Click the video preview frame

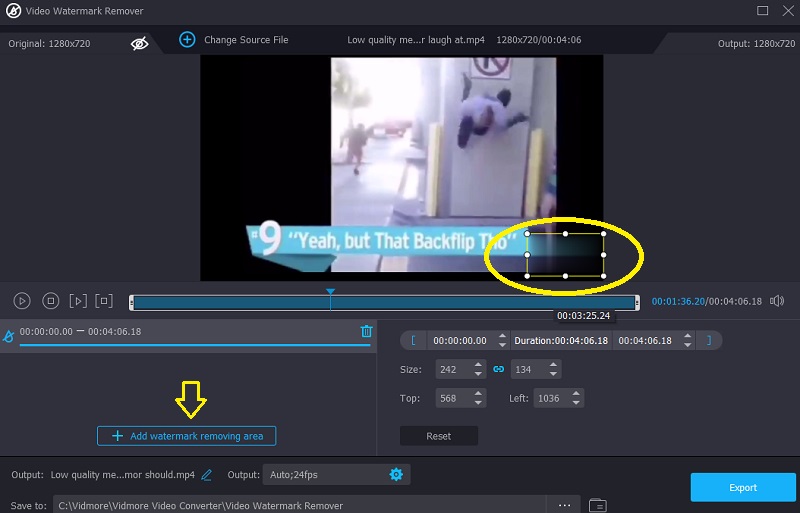tap(402, 168)
